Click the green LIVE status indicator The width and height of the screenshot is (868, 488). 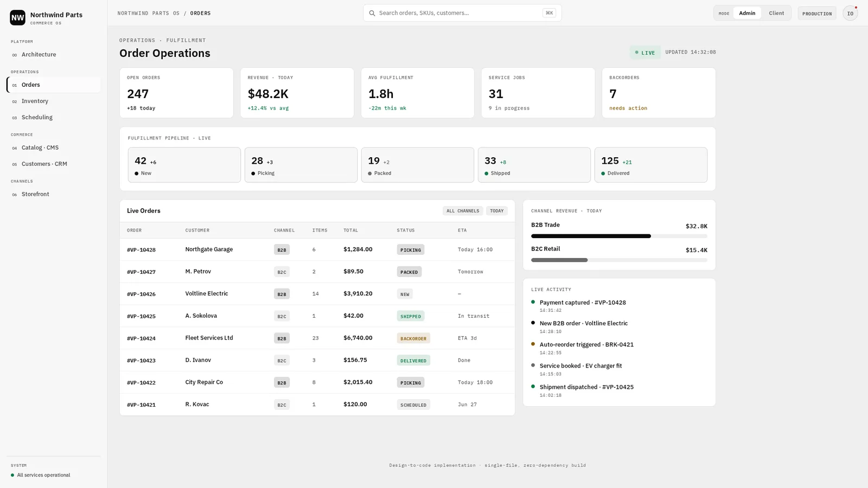click(x=645, y=53)
